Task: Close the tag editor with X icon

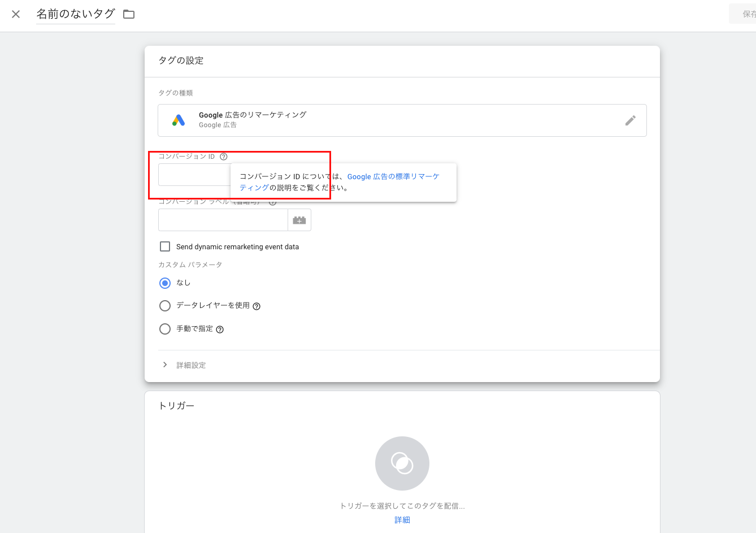Action: [x=16, y=14]
